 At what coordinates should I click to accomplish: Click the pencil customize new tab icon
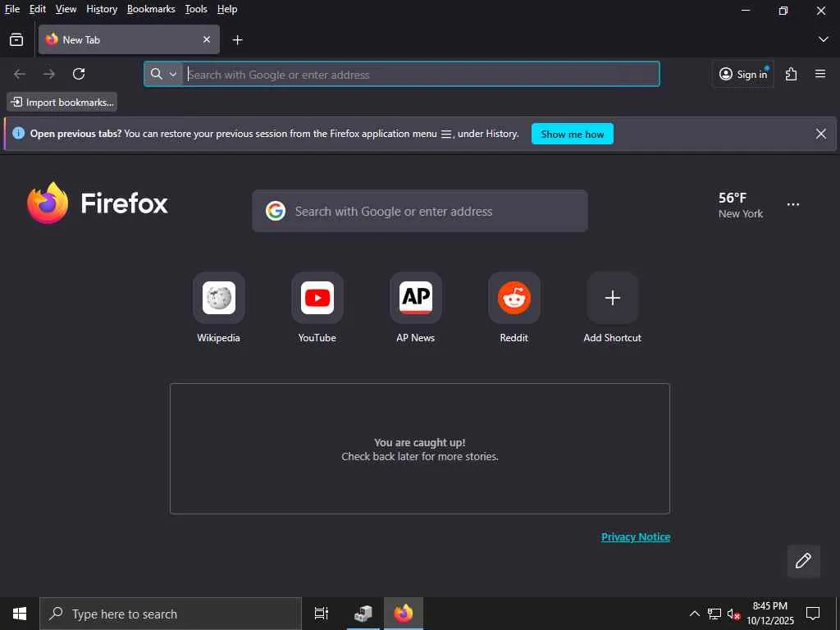pos(803,561)
